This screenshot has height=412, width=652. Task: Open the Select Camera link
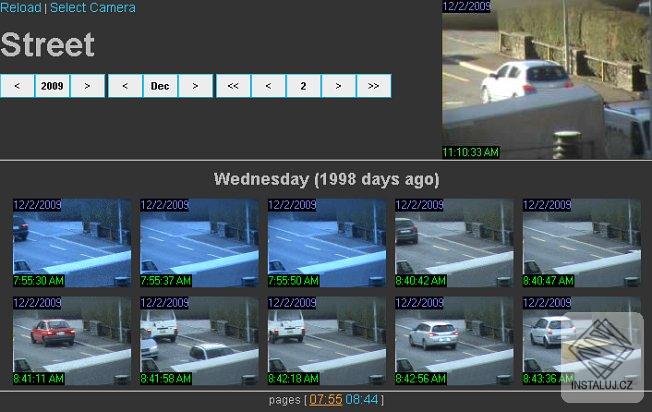point(93,7)
